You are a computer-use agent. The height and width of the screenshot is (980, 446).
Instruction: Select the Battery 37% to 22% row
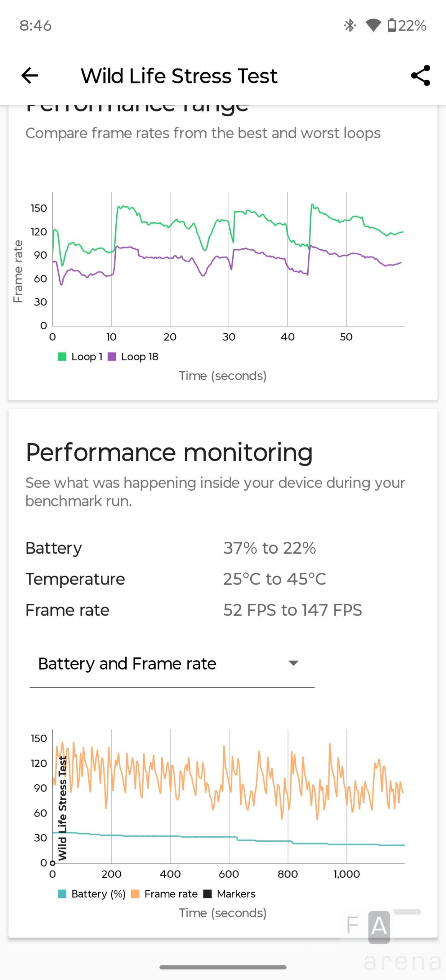(x=171, y=548)
